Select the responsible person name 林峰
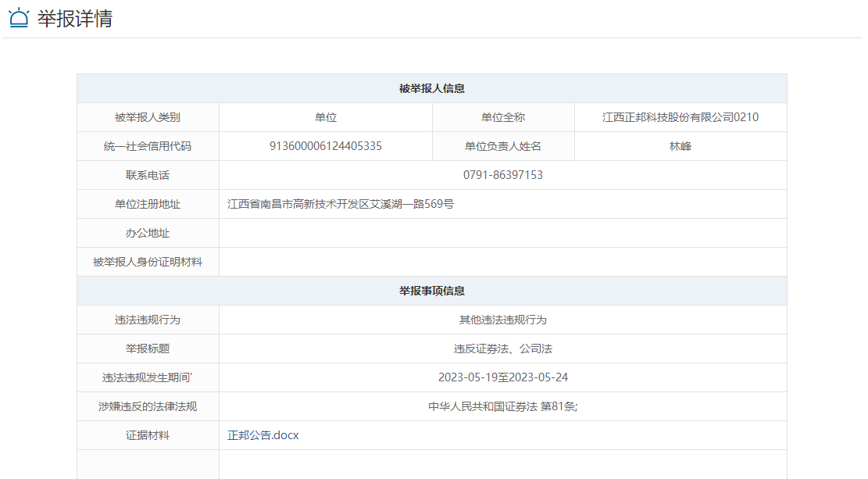Image resolution: width=868 pixels, height=479 pixels. point(680,146)
